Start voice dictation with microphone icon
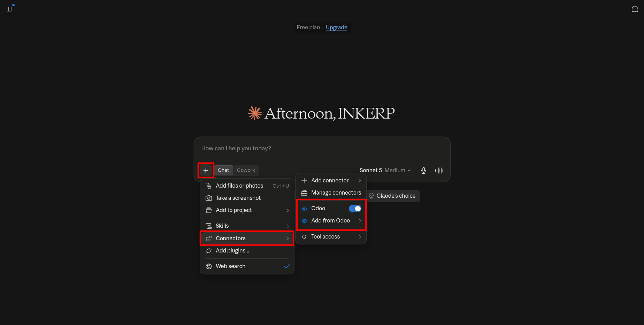This screenshot has height=325, width=644. (423, 170)
